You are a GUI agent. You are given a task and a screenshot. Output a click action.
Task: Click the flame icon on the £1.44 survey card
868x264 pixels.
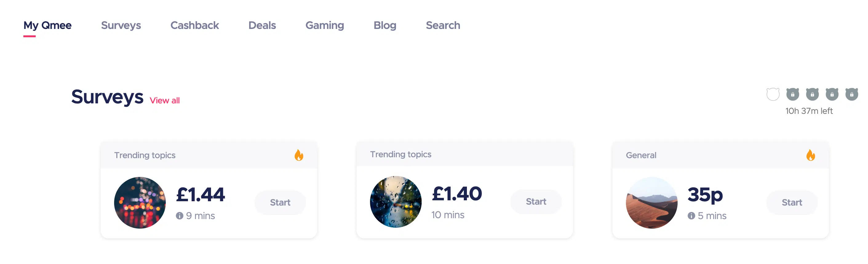point(299,155)
